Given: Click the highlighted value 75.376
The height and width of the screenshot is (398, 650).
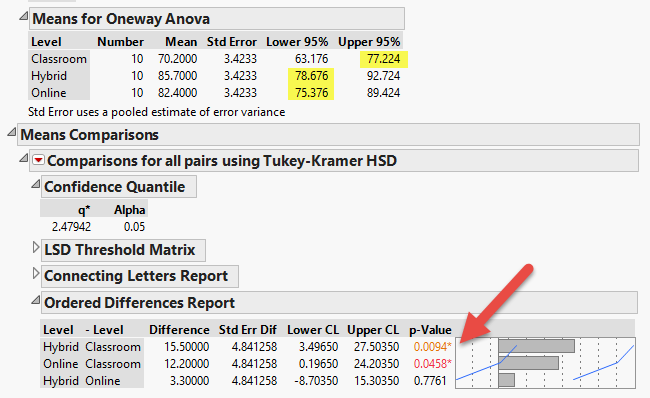Looking at the screenshot, I should pos(311,93).
